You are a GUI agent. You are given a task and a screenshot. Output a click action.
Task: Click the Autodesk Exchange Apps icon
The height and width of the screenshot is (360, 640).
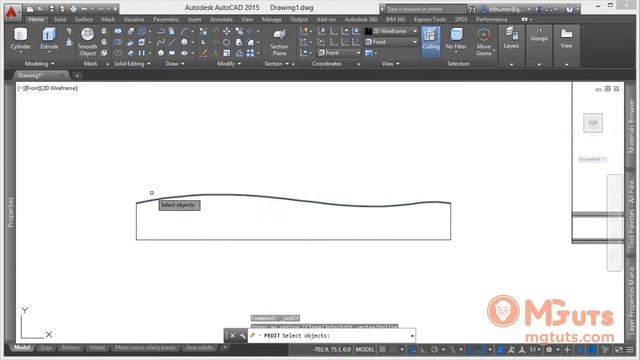click(539, 9)
